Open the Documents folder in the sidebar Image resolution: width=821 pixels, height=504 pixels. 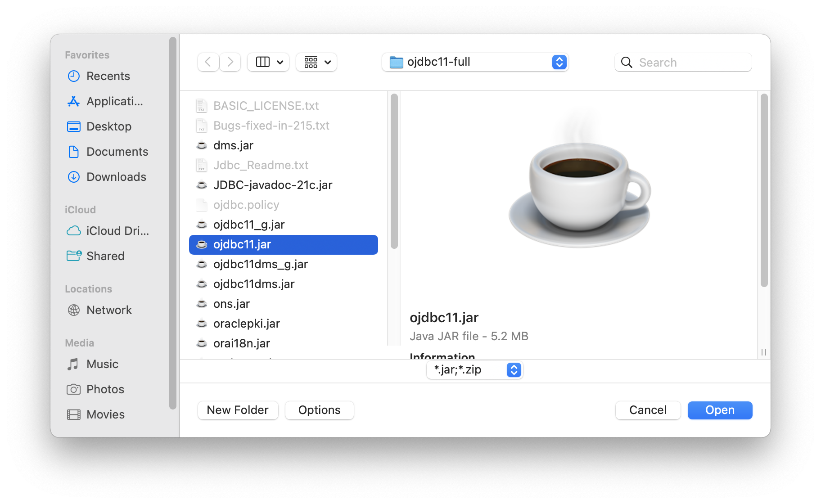[108, 152]
